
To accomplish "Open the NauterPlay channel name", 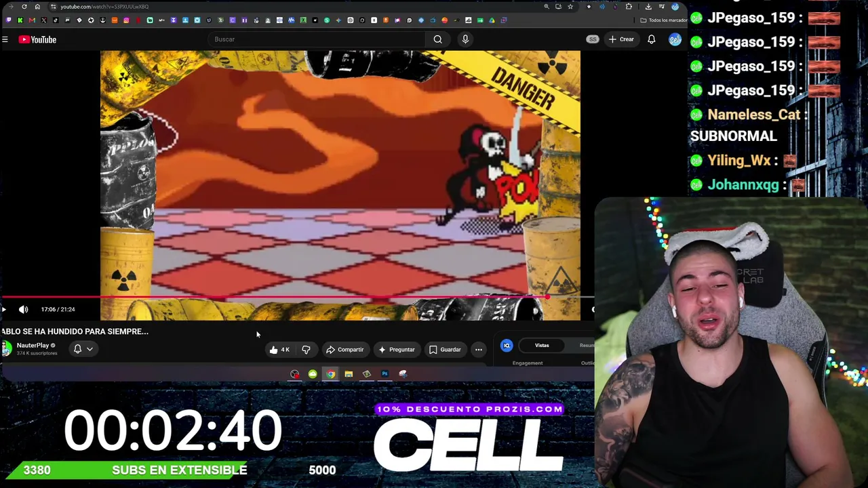I will pos(33,346).
